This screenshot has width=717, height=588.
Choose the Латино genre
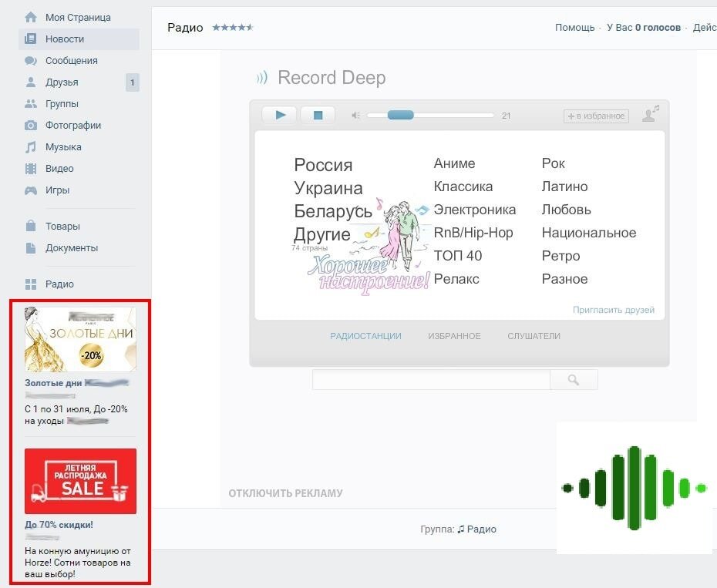click(x=564, y=186)
